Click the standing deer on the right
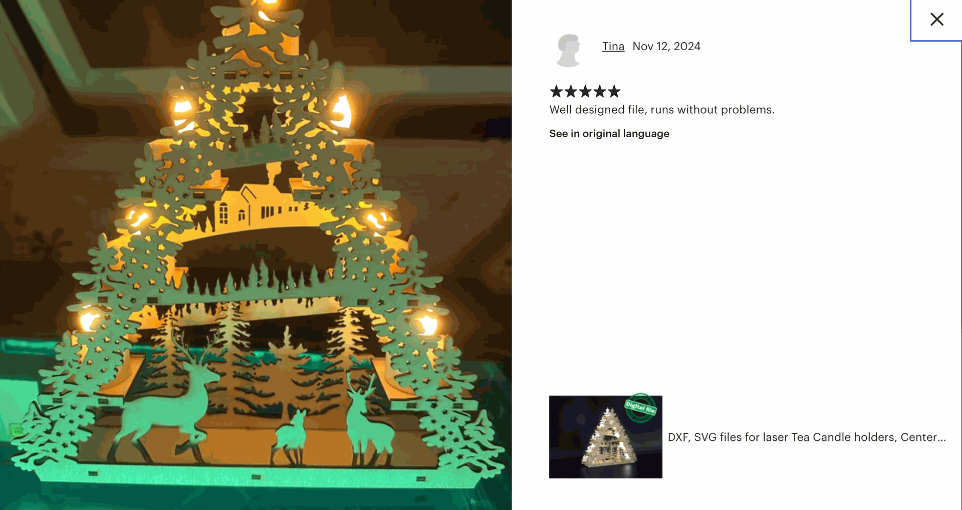Viewport: 962px width, 510px height. tap(369, 422)
